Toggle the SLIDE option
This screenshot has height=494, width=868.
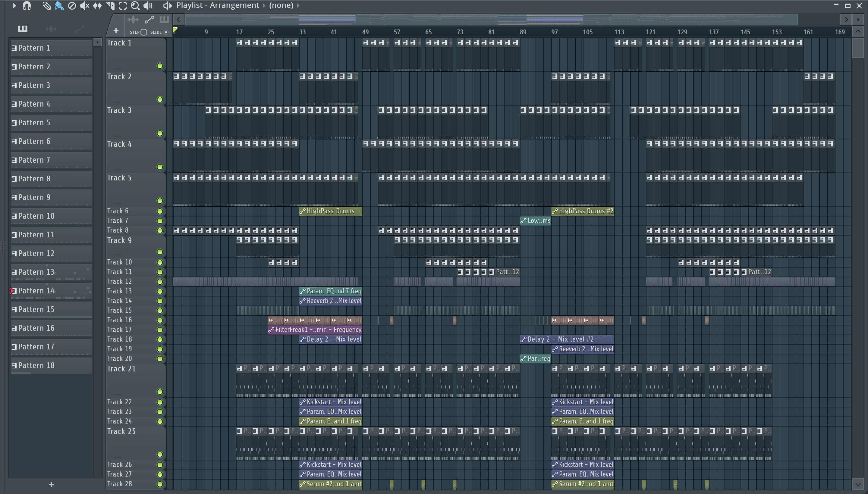point(166,32)
